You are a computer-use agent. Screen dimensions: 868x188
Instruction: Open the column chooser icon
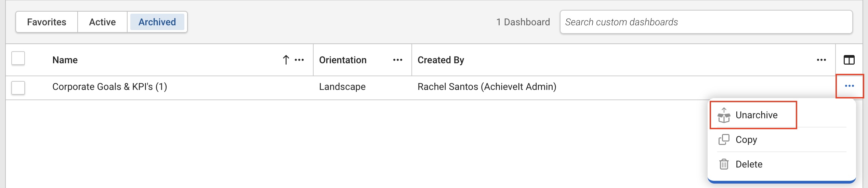pos(849,60)
